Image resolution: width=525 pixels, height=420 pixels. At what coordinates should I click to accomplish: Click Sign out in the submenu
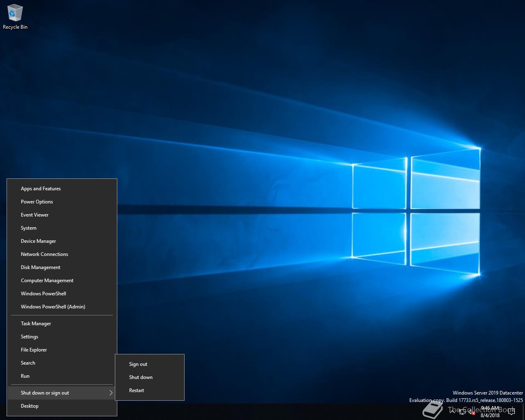(x=150, y=364)
